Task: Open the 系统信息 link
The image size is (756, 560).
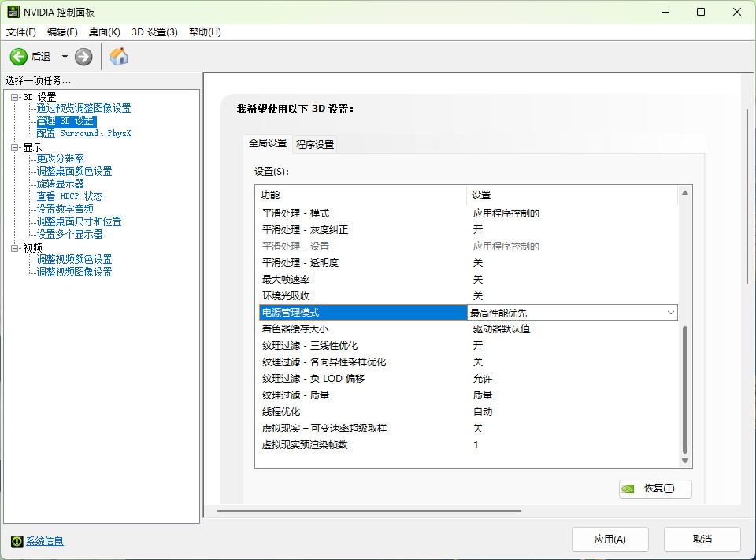Action: click(x=45, y=541)
